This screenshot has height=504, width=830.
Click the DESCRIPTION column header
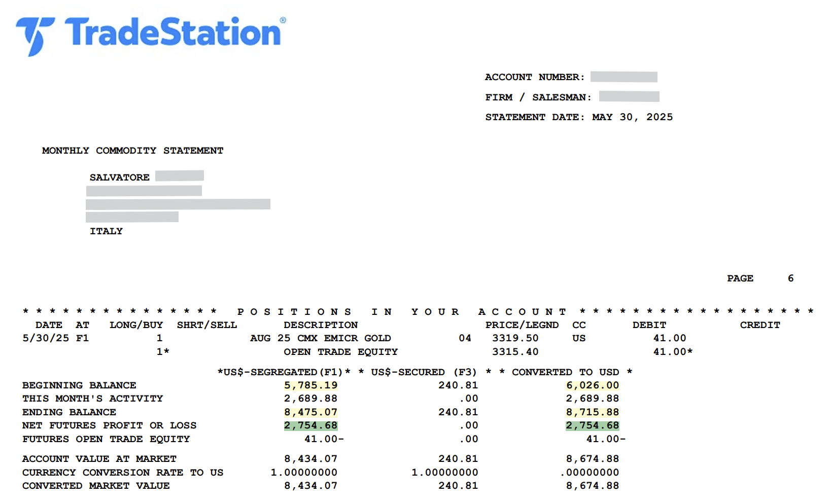pos(321,325)
